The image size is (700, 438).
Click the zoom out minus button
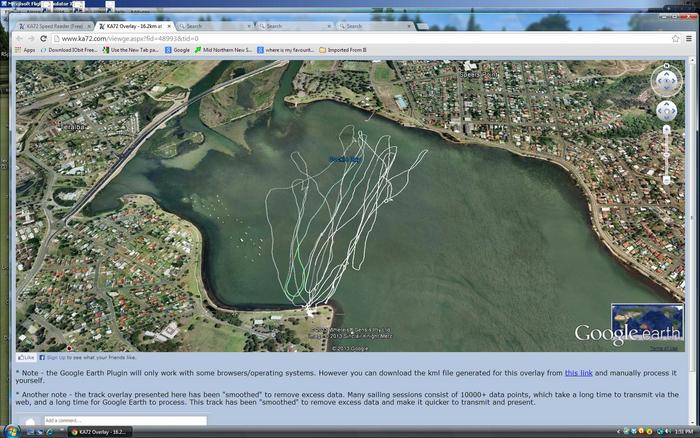(x=667, y=180)
